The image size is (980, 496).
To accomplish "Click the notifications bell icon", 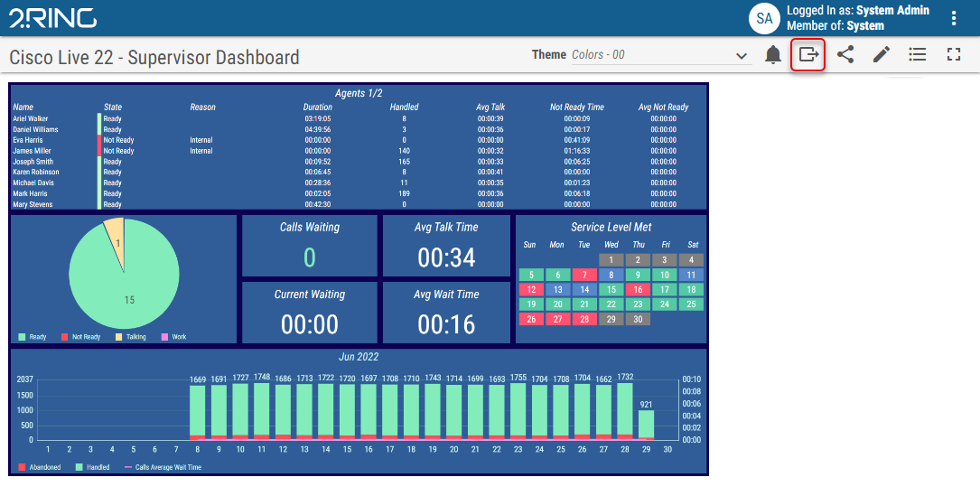I will [x=773, y=55].
